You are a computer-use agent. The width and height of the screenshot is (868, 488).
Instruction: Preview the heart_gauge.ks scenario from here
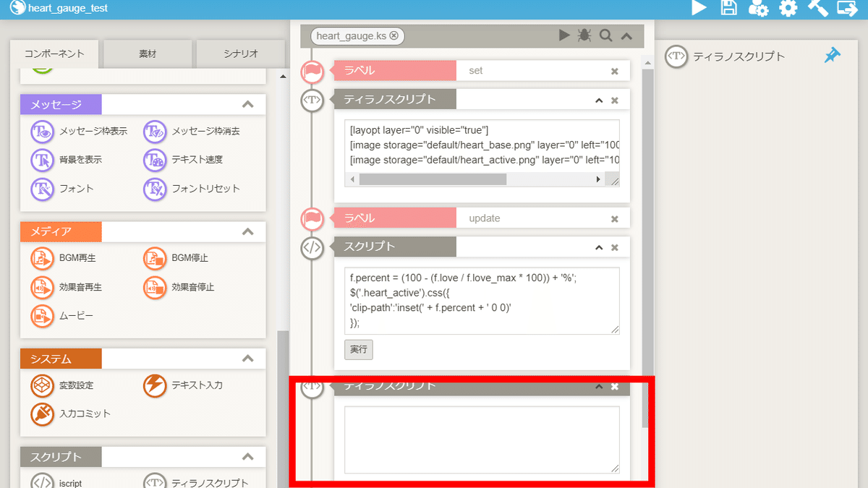[x=564, y=35]
